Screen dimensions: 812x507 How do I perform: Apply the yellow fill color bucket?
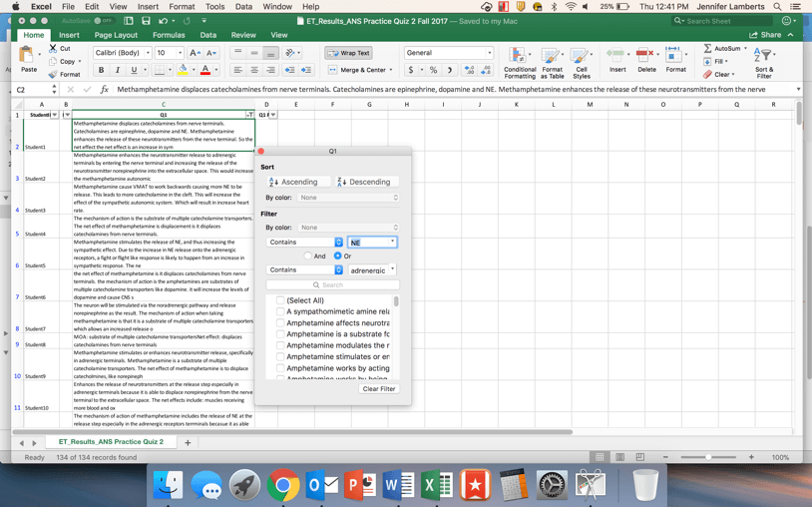[183, 70]
